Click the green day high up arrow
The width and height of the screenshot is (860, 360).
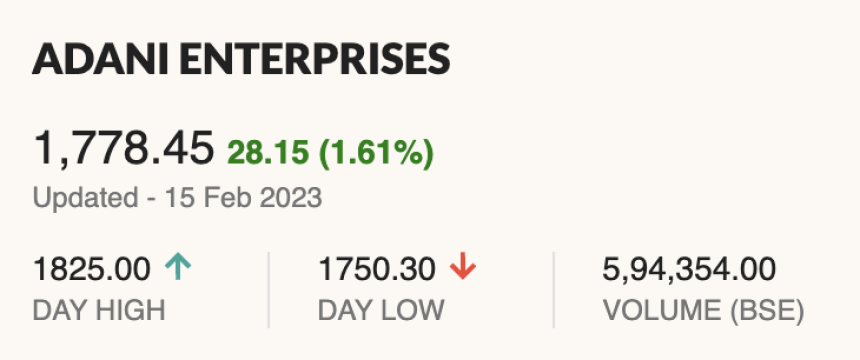click(178, 269)
